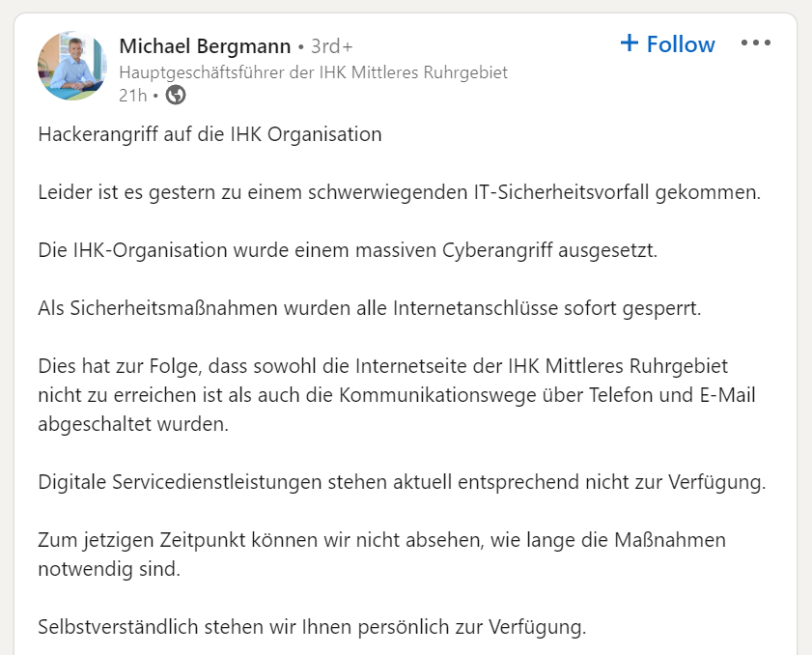The width and height of the screenshot is (812, 655).
Task: Click the 21h post timestamp
Action: tap(132, 96)
